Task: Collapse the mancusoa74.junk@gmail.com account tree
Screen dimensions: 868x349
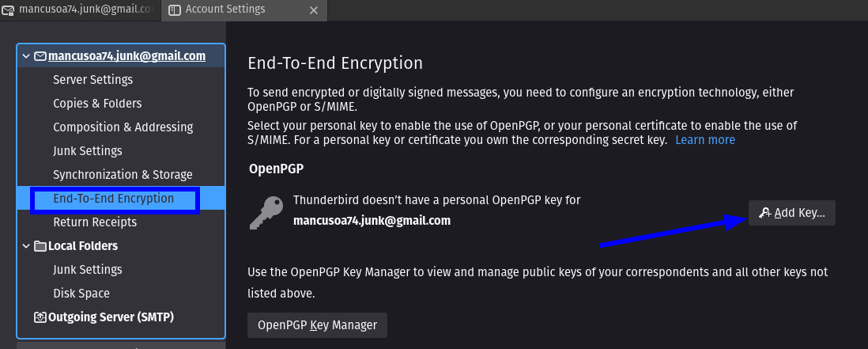Action: [x=26, y=56]
